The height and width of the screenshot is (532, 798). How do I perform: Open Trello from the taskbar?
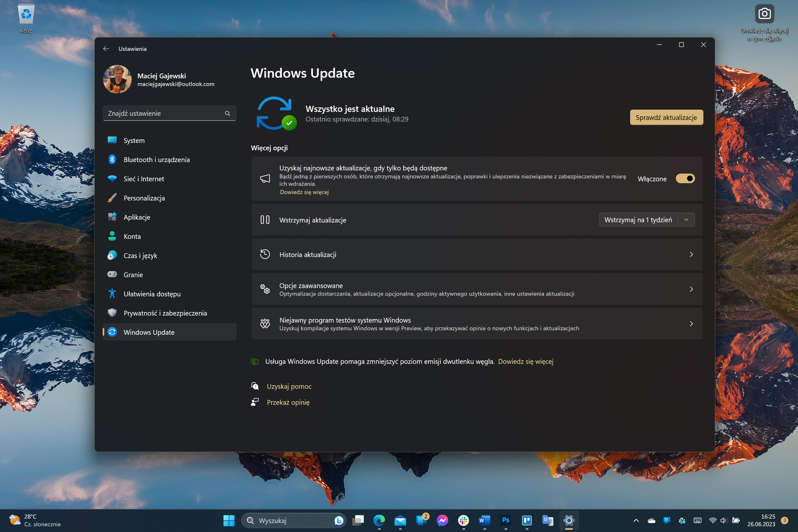coord(527,520)
